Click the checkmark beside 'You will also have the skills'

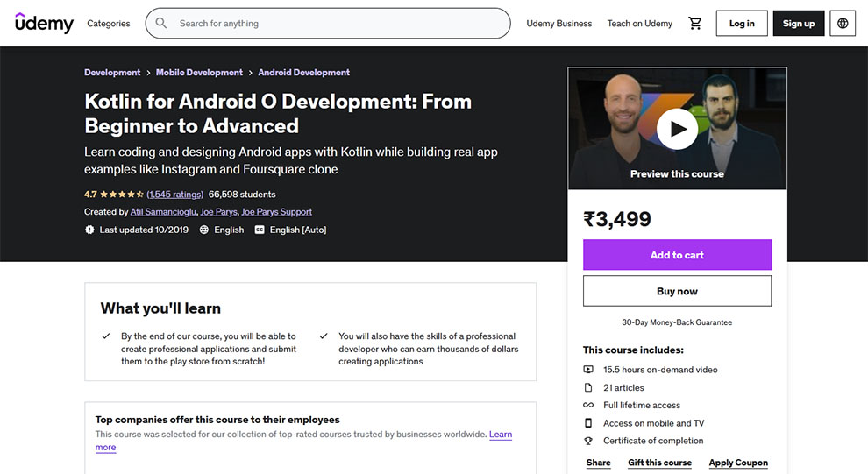[324, 336]
